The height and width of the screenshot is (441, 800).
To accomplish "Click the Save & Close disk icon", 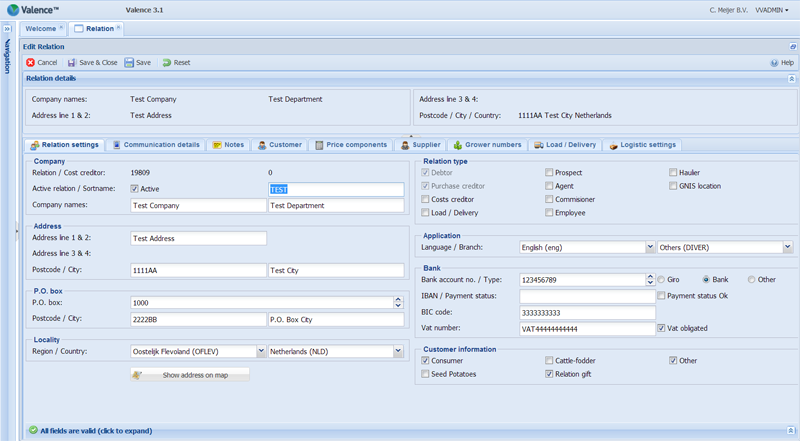I will [x=72, y=63].
